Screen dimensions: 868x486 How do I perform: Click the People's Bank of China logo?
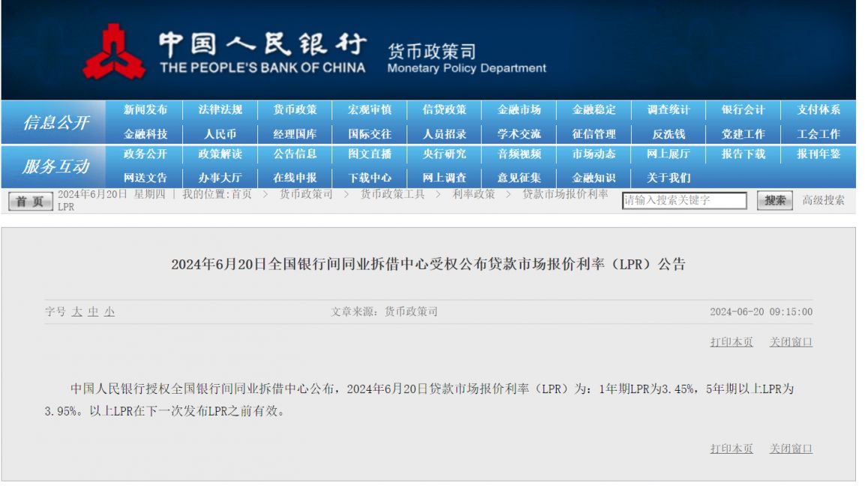114,51
